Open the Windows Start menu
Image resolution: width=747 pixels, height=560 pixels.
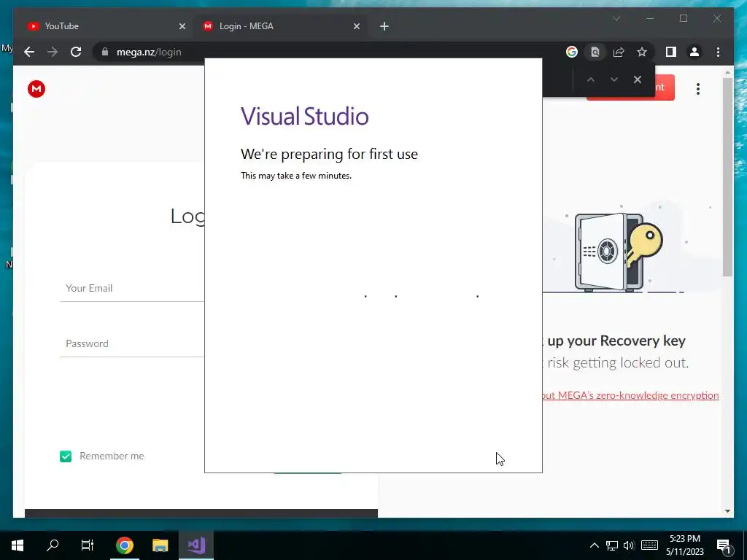[x=18, y=545]
